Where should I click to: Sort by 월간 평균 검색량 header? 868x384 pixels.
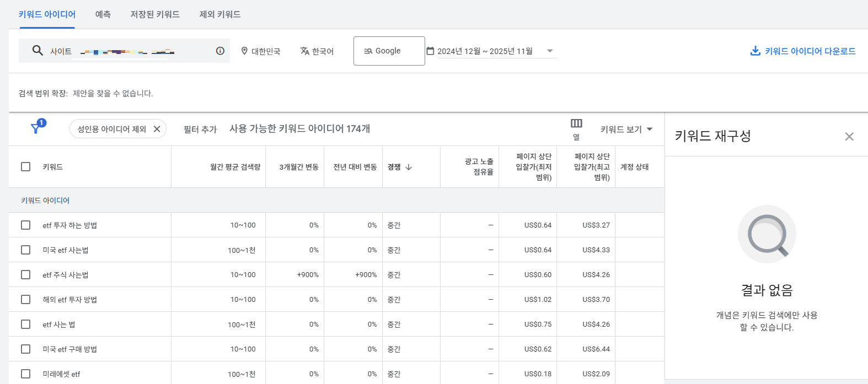(235, 167)
